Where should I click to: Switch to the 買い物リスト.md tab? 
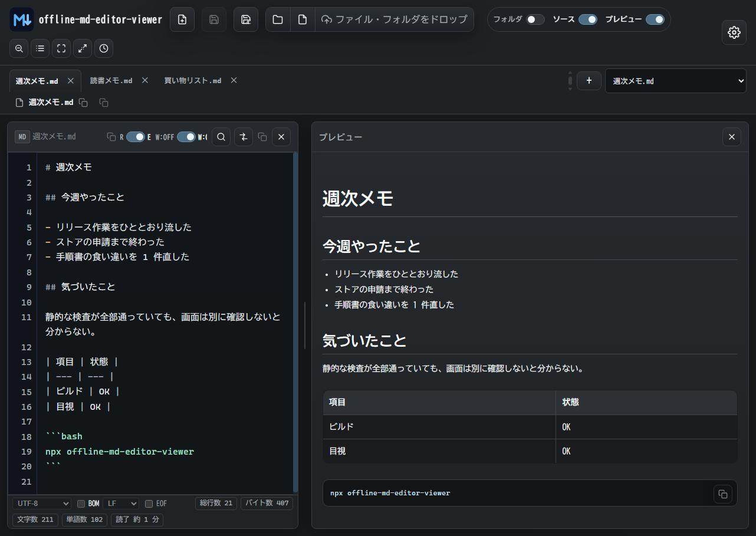pyautogui.click(x=193, y=80)
